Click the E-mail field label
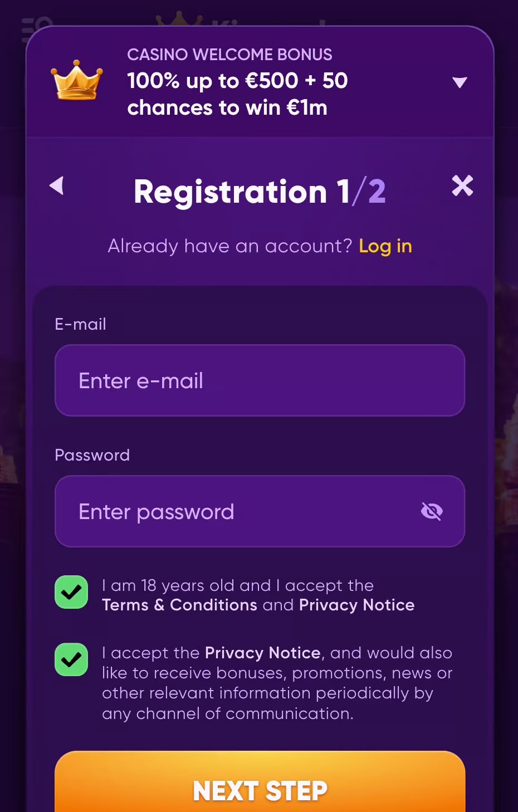The image size is (518, 812). pos(80,324)
